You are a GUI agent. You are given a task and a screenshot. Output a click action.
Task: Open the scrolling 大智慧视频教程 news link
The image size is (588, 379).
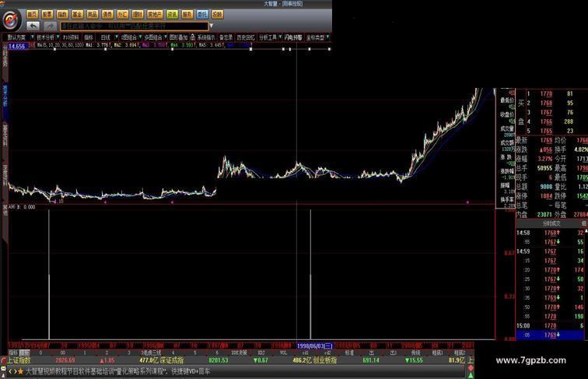[117, 371]
